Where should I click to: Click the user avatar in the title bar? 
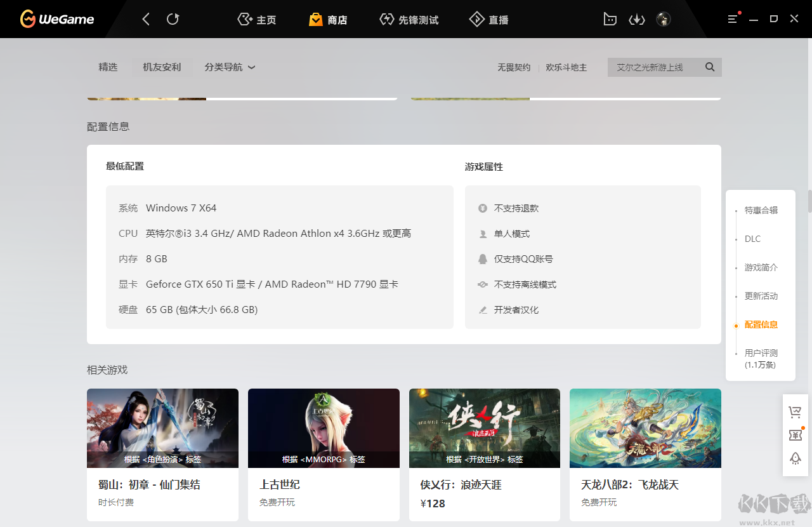click(664, 19)
